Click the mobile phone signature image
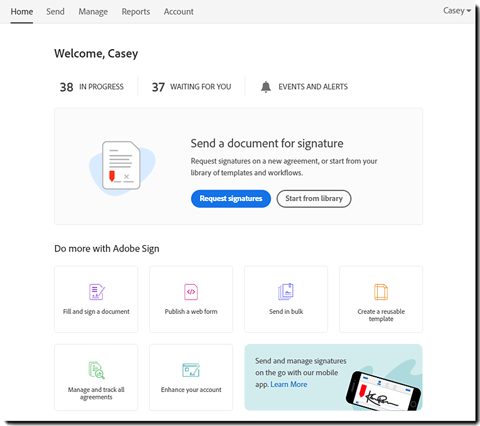480x426 pixels. tap(383, 391)
